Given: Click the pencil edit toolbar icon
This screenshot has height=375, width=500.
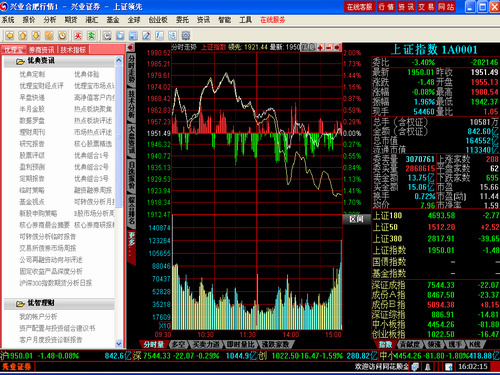Looking at the screenshot, I should (146, 35).
